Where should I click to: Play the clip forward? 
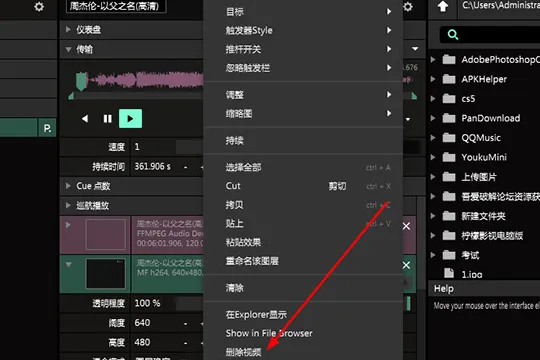click(130, 119)
